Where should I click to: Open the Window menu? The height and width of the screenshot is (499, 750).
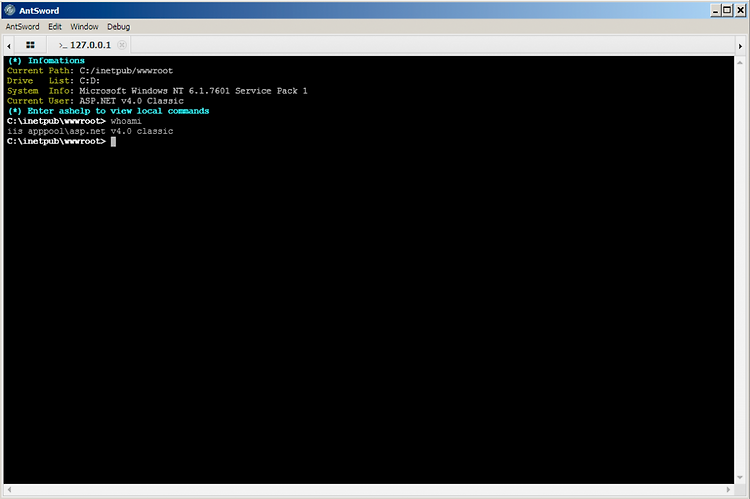(x=84, y=27)
